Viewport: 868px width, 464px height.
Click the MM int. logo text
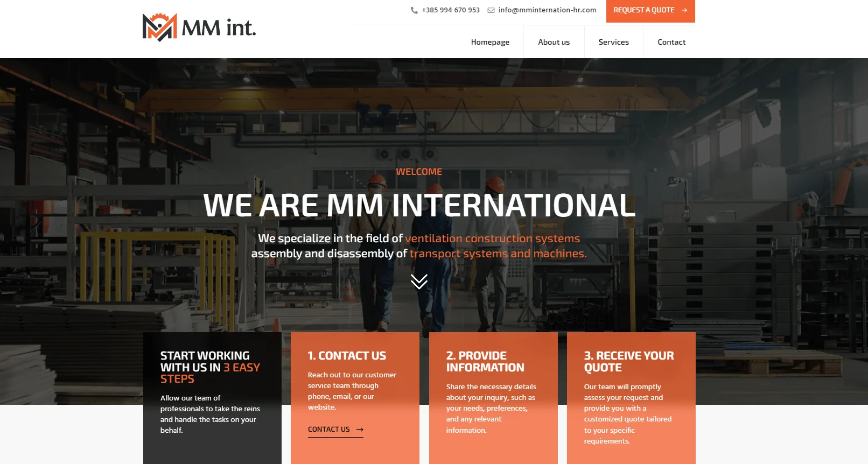(219, 28)
